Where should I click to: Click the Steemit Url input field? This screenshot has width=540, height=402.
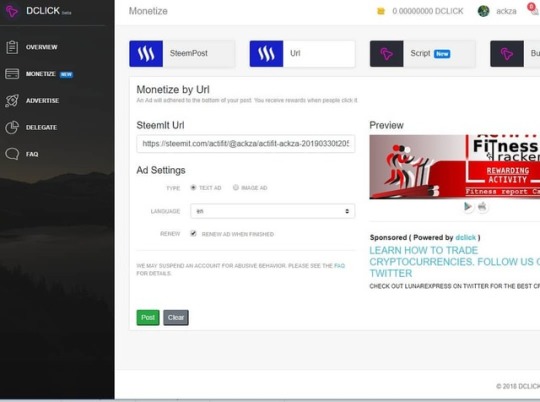coord(246,144)
